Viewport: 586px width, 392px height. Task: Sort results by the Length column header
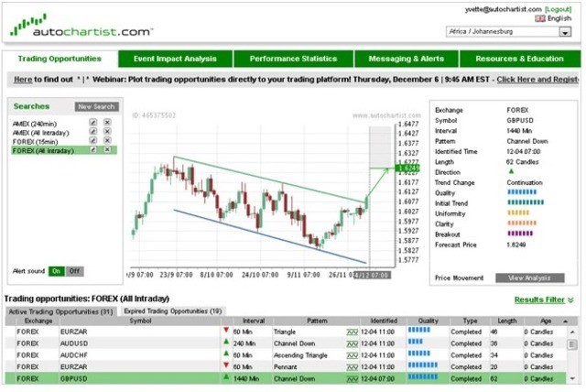point(506,321)
